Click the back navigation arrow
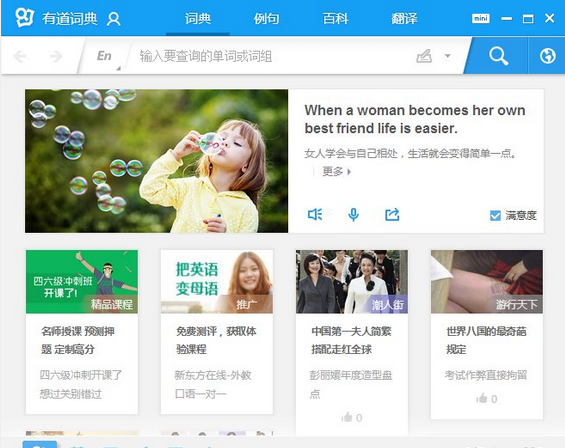This screenshot has height=448, width=565. pos(20,56)
